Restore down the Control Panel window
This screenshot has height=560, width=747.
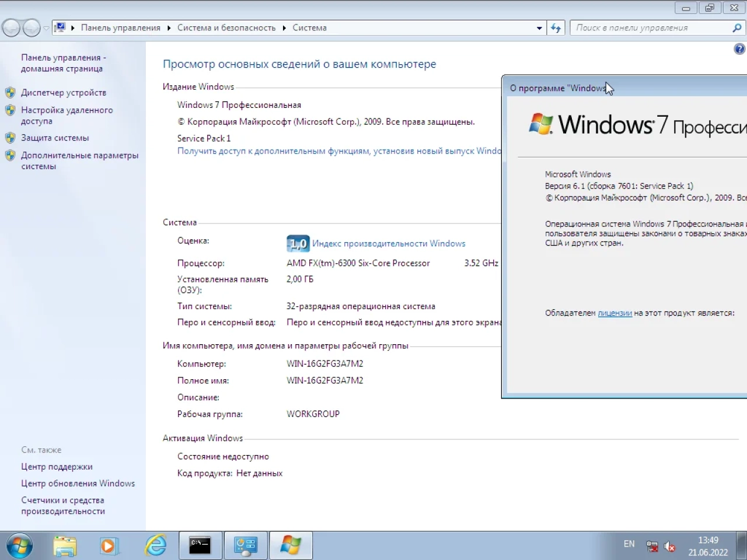[710, 8]
